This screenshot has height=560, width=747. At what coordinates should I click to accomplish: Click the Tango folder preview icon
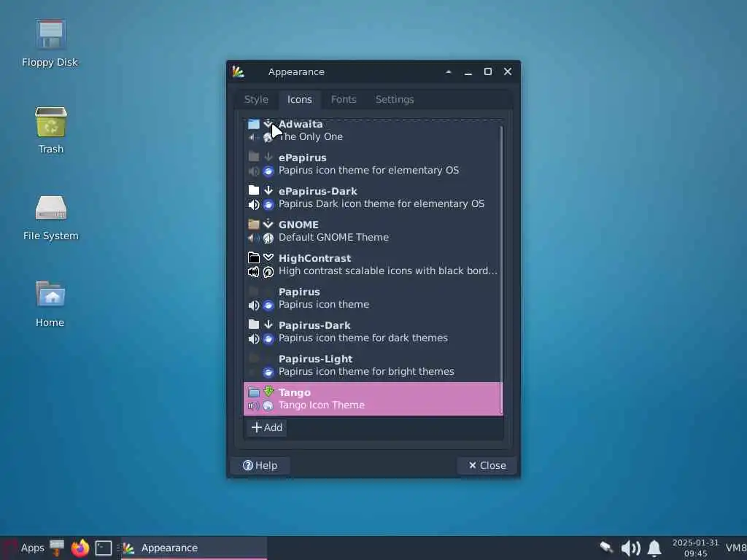pos(253,392)
